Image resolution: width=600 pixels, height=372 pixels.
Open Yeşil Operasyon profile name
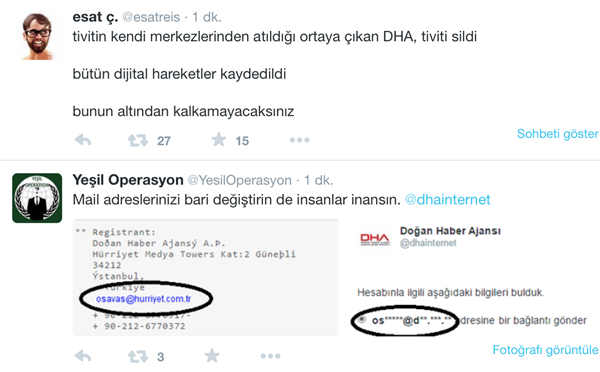click(x=128, y=179)
